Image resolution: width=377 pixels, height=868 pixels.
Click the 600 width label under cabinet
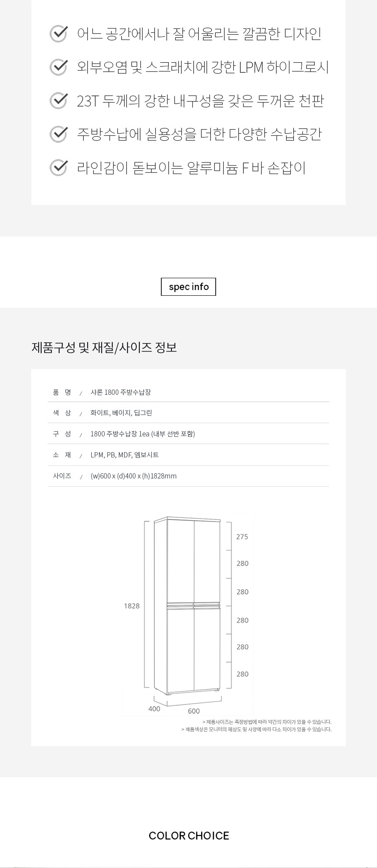tap(194, 711)
